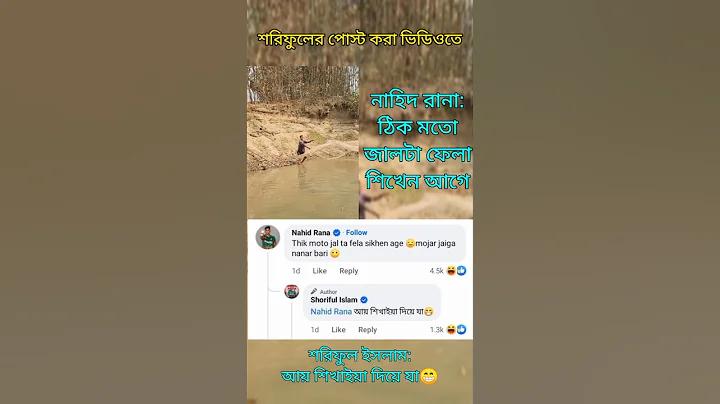
Task: Click Nahid Rana's profile picture
Action: pos(268,237)
